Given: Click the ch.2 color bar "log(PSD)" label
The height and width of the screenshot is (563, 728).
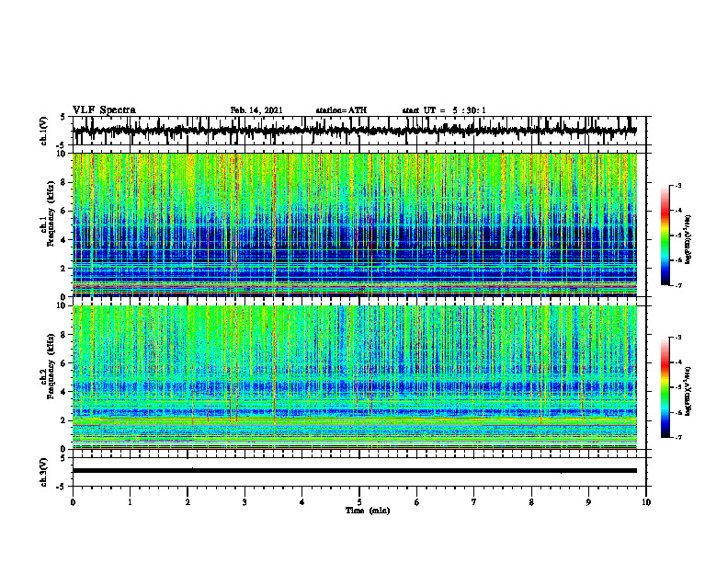Looking at the screenshot, I should tap(688, 391).
